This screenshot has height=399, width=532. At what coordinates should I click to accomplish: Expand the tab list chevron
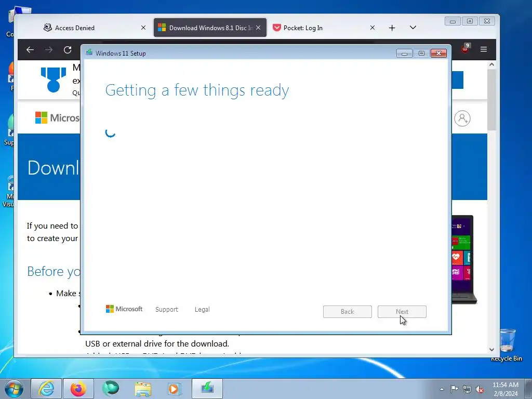pos(413,28)
